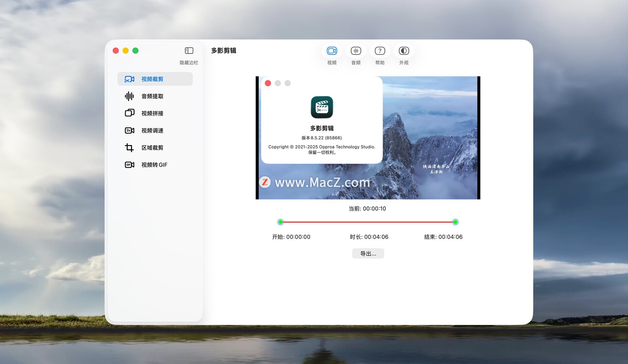Choose the 视频调速 2x camera icon
The image size is (628, 364).
(130, 130)
